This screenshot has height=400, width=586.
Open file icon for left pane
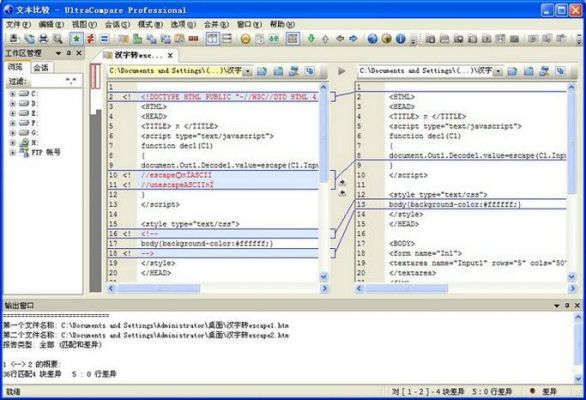click(x=262, y=71)
